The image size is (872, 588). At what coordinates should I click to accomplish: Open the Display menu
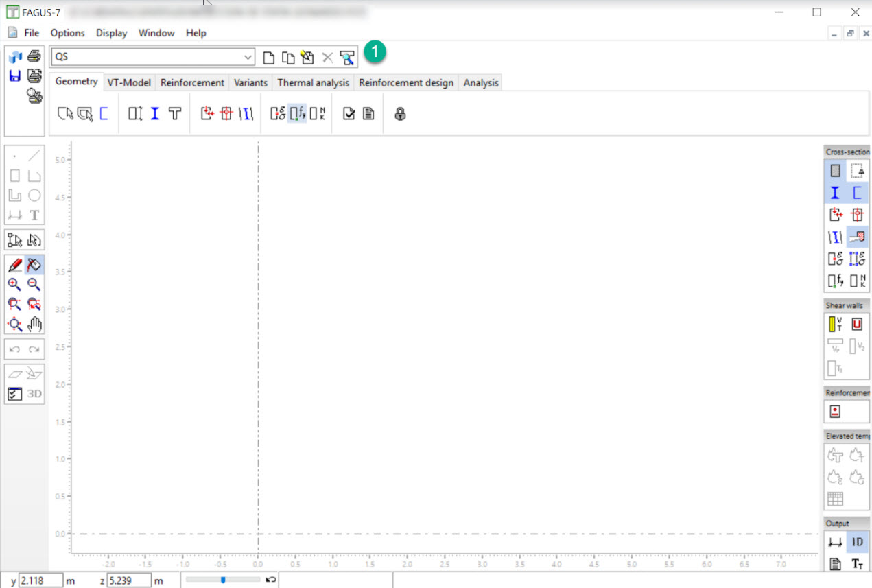pyautogui.click(x=111, y=33)
